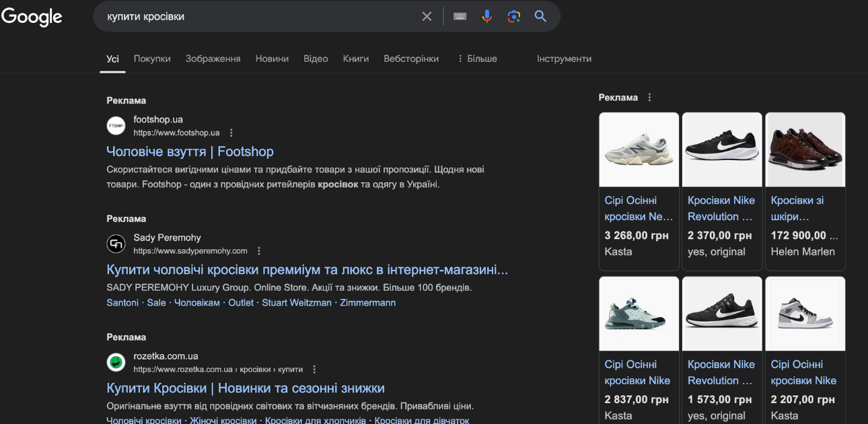868x424 pixels.
Task: Expand the Більше search filters menu
Action: [x=476, y=59]
